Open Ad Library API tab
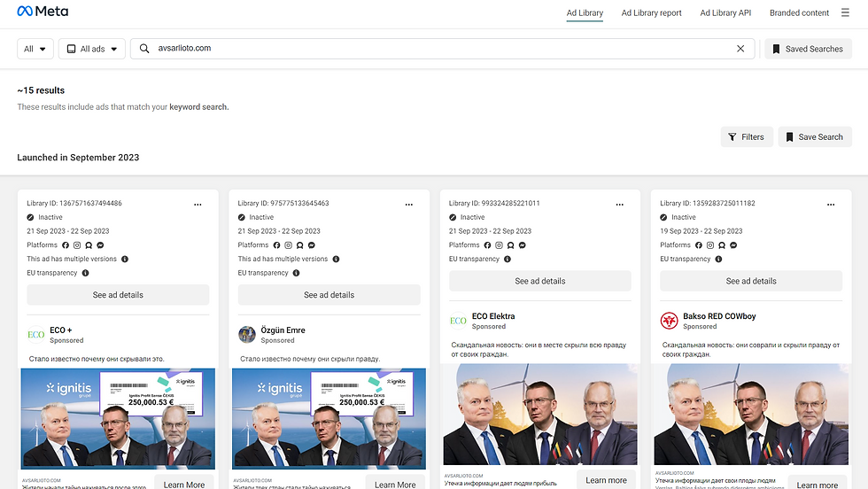 coord(725,12)
